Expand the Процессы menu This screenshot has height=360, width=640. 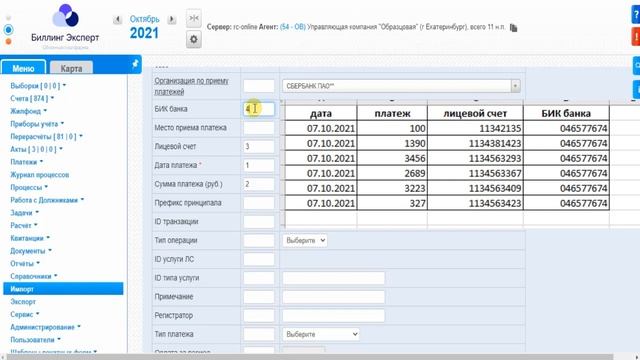[x=29, y=187]
